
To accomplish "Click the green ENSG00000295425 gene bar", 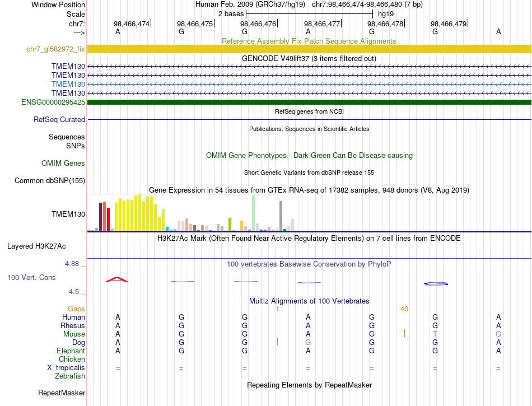I will (309, 102).
